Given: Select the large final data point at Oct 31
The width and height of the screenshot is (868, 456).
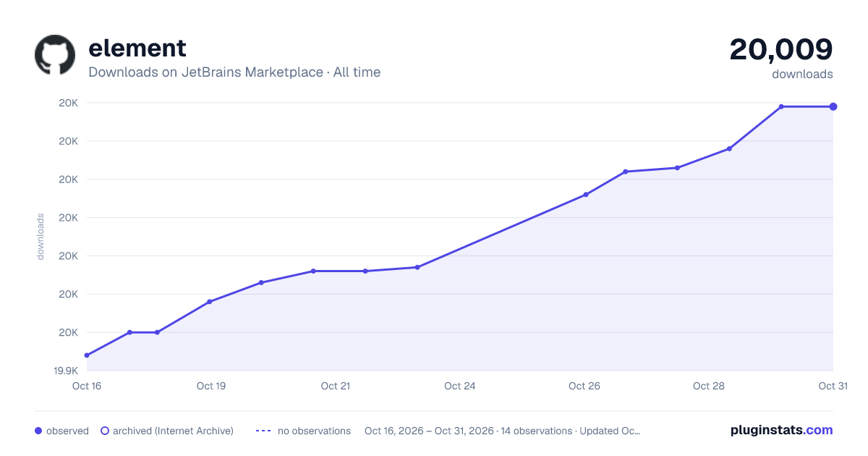Looking at the screenshot, I should click(833, 106).
